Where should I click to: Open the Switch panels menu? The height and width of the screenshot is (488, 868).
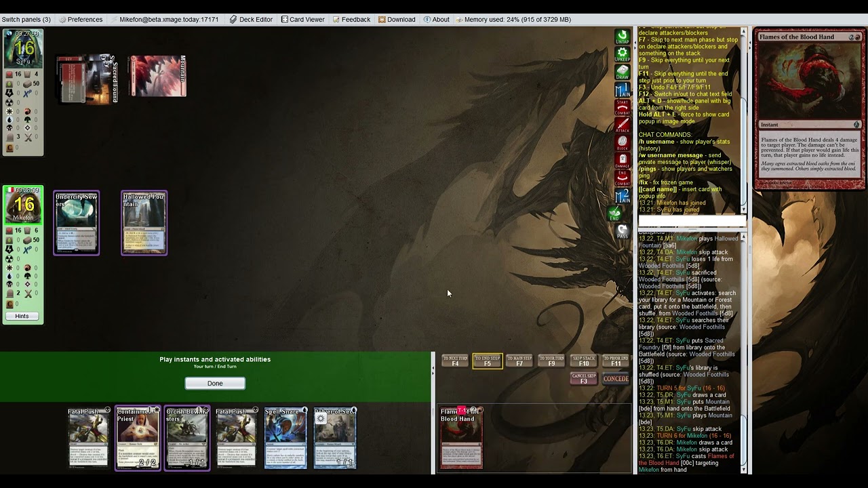coord(26,20)
